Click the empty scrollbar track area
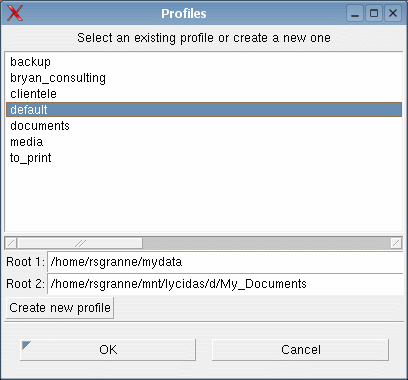The image size is (408, 380). tap(267, 243)
